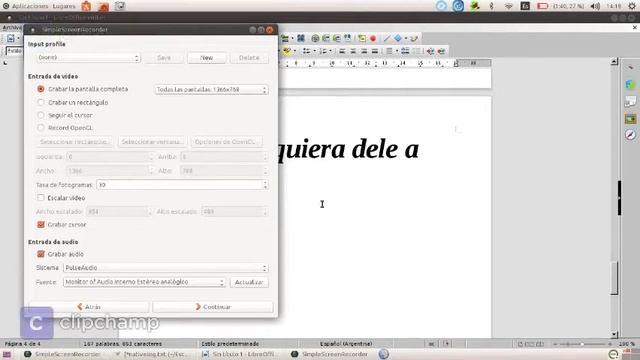Screen dimensions: 640x360
Task: Click the 'Página 4 de 4' status field
Action: (22, 344)
